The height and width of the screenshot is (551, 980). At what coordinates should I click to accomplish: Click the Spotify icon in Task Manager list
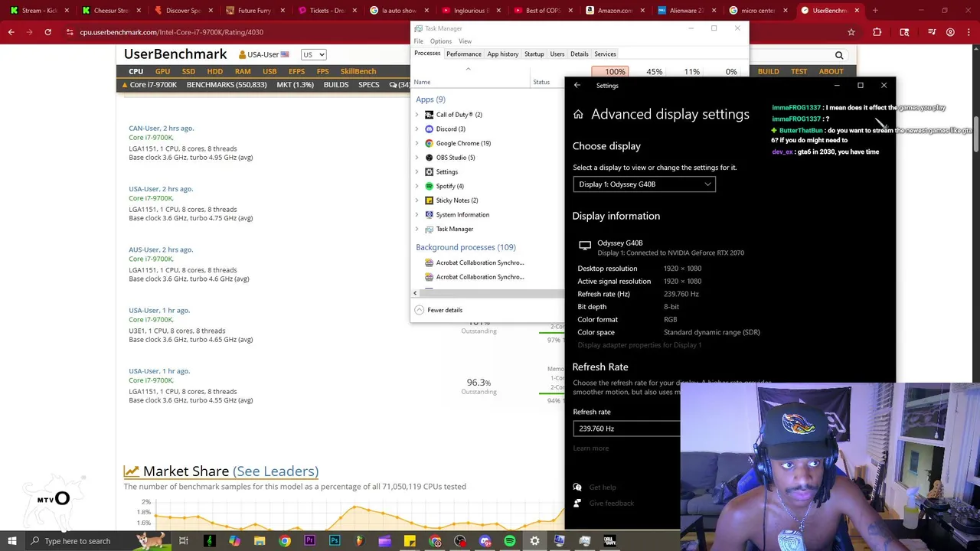click(429, 186)
